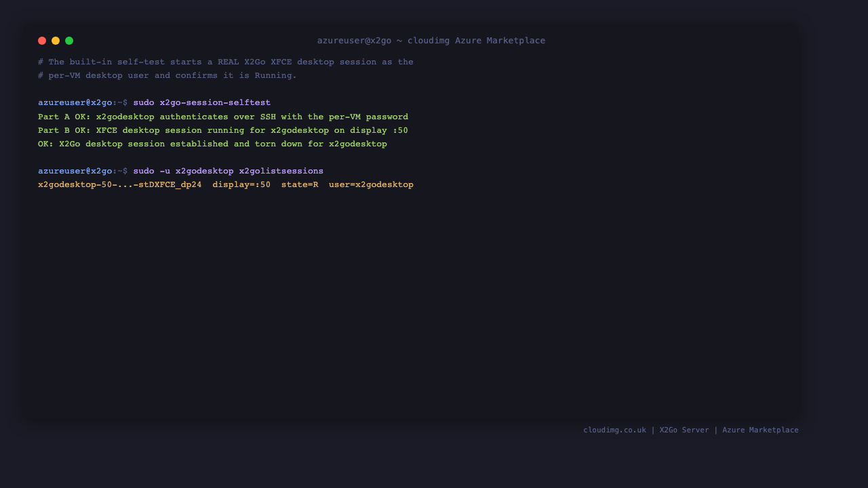Click the yellow minimize window button
Image resolution: width=868 pixels, height=488 pixels.
click(56, 41)
